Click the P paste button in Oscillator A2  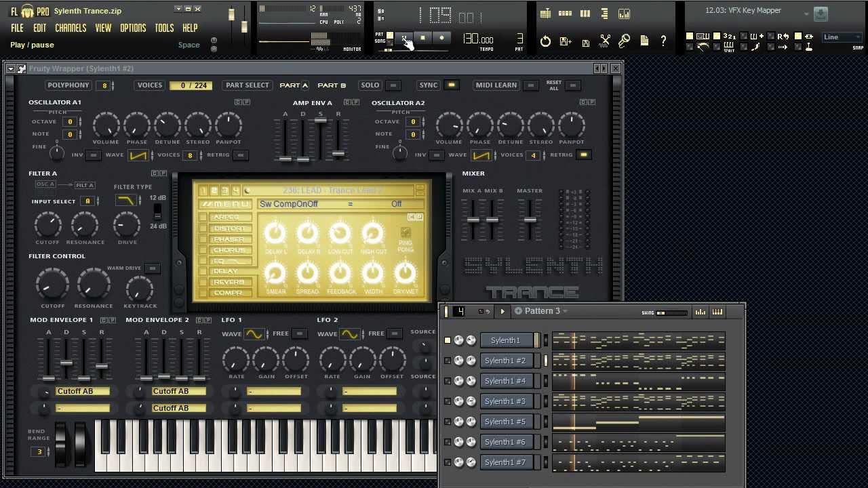coord(592,102)
